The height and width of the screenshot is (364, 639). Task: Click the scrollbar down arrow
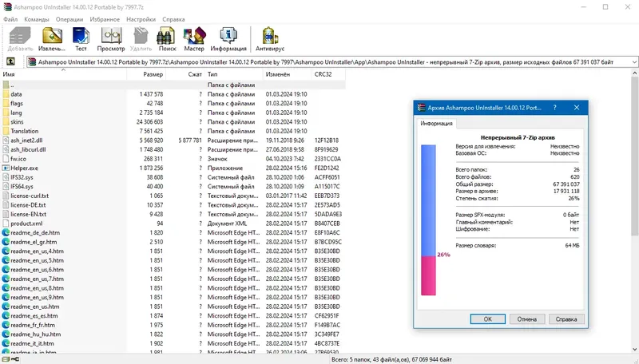click(x=634, y=350)
